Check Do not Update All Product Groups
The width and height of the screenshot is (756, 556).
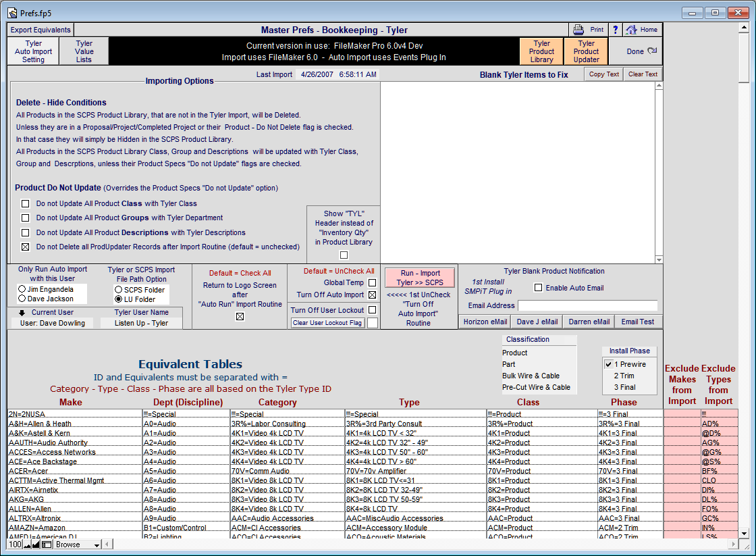(26, 218)
